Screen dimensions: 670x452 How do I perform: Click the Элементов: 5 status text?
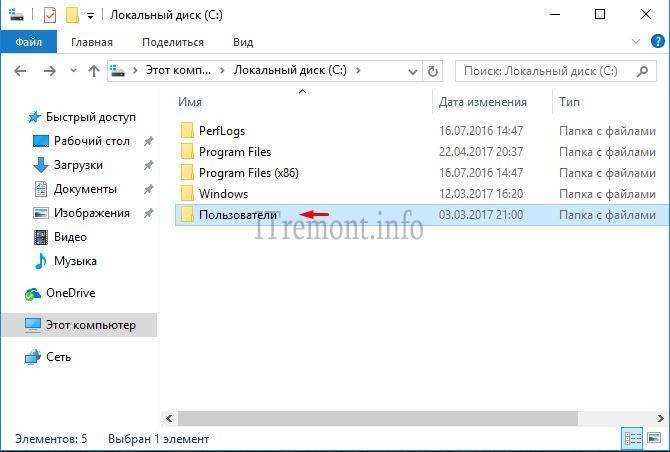(51, 439)
